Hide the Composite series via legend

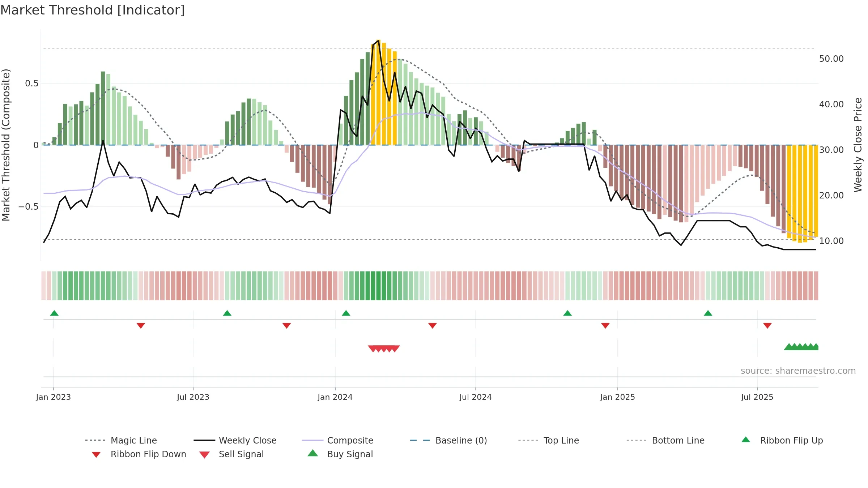pos(337,440)
